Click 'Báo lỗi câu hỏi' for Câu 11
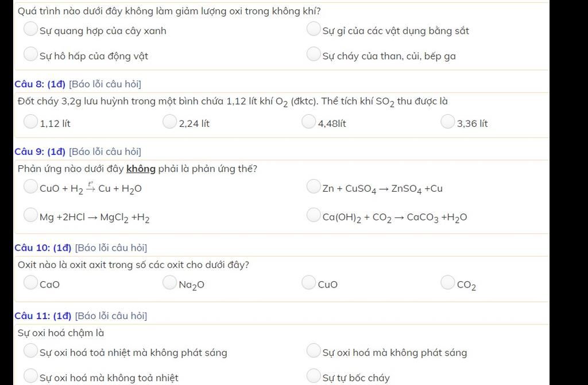Viewport: 588px width, 385px height. click(x=111, y=316)
